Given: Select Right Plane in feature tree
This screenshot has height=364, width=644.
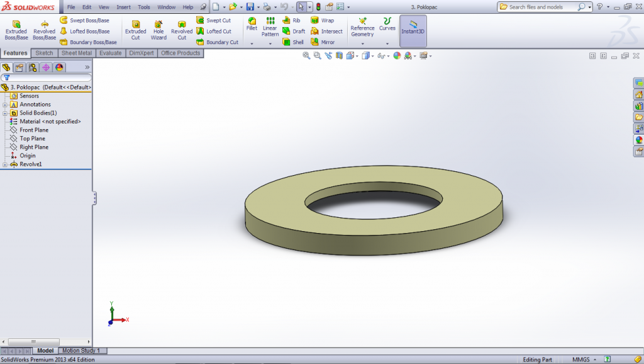Looking at the screenshot, I should coord(34,147).
